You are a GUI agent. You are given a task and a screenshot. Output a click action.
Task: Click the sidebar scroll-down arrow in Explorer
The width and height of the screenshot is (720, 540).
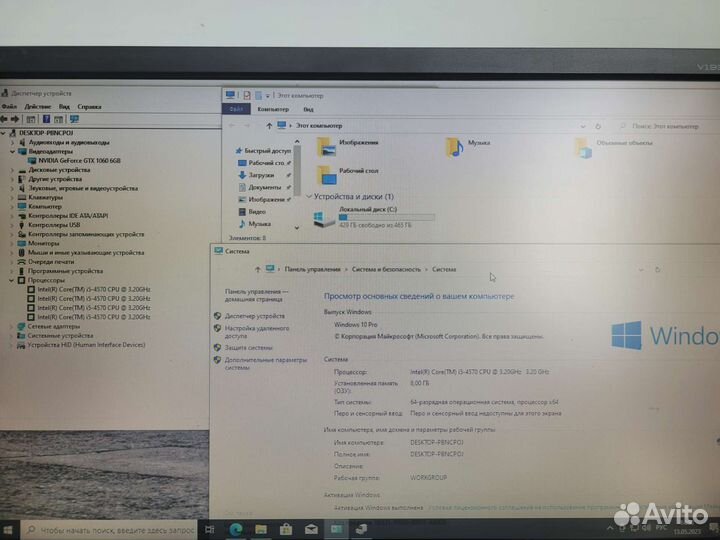click(297, 228)
